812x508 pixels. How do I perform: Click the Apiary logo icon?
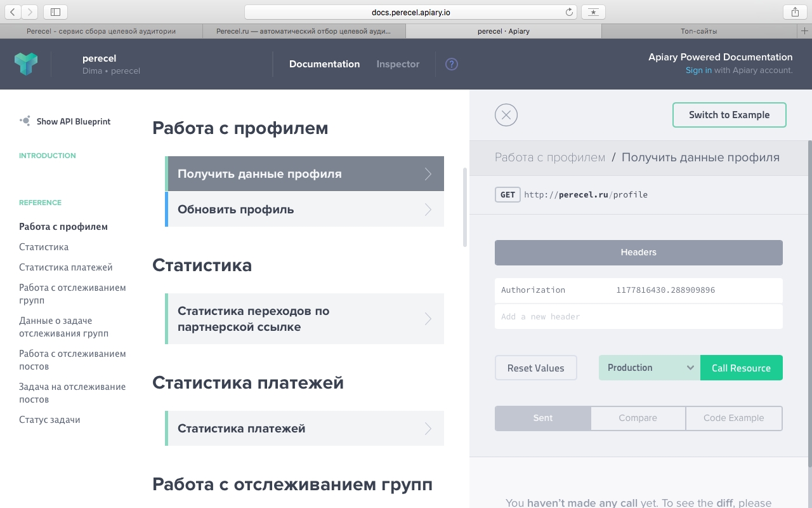pos(26,64)
